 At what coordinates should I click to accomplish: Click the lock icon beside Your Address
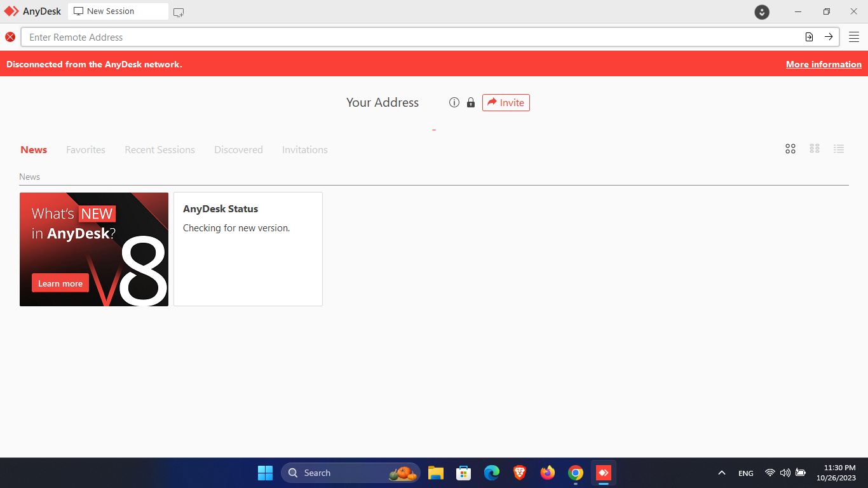pyautogui.click(x=471, y=102)
